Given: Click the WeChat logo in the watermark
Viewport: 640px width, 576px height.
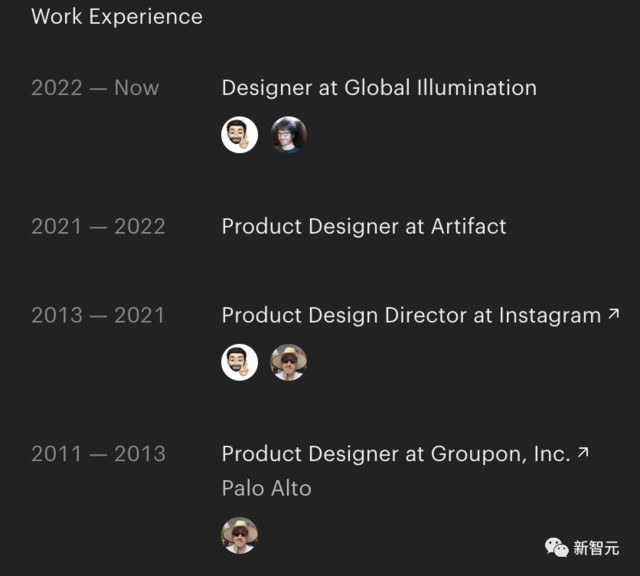Looking at the screenshot, I should 555,547.
